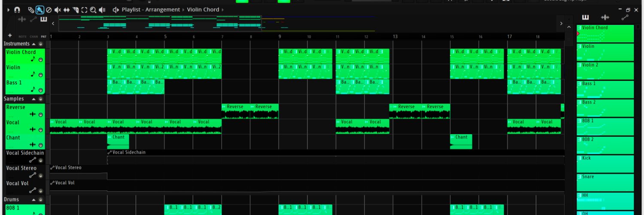Mute the Bass 1 track
Screen dimensions: 644x215
pyautogui.click(x=41, y=90)
